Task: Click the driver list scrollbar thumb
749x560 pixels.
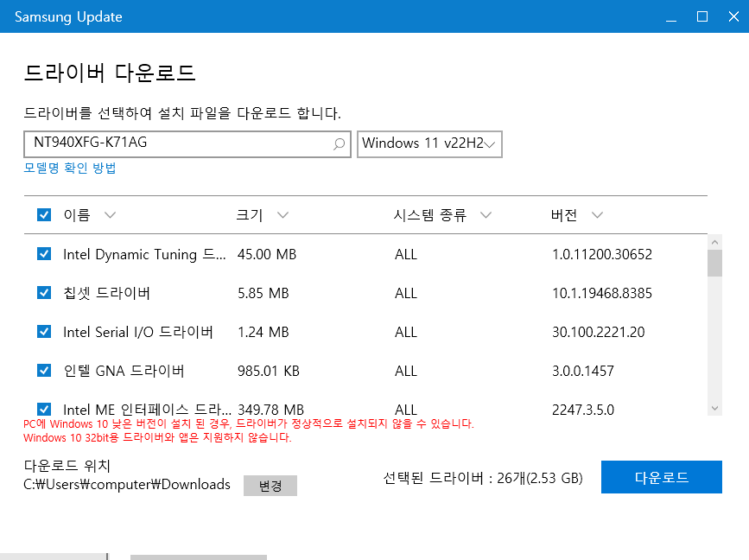Action: 714,264
